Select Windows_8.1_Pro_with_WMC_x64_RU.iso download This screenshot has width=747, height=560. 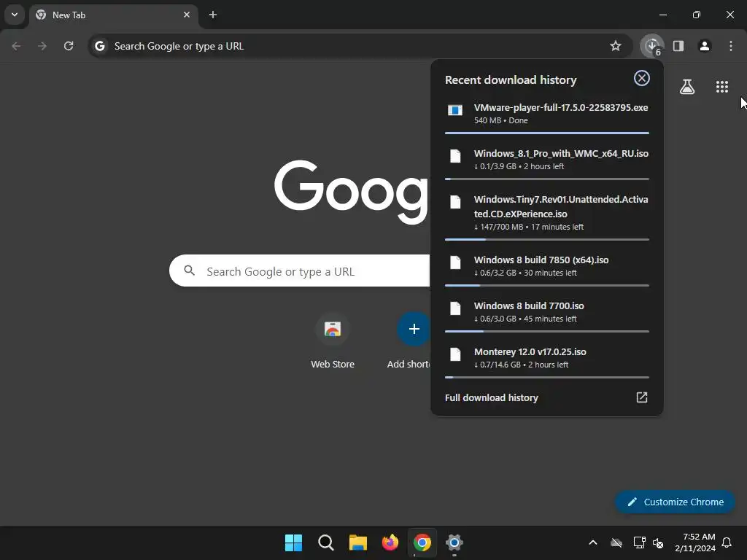pos(547,160)
